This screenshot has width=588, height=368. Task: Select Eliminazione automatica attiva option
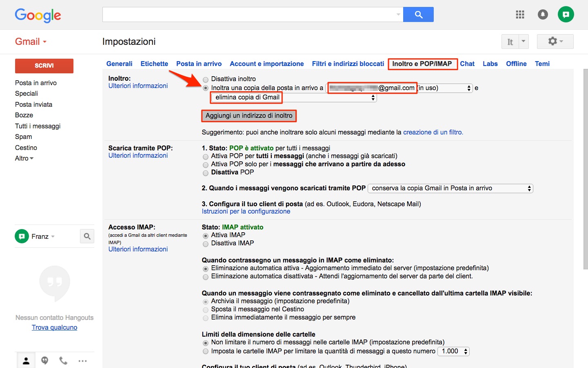[x=206, y=269]
